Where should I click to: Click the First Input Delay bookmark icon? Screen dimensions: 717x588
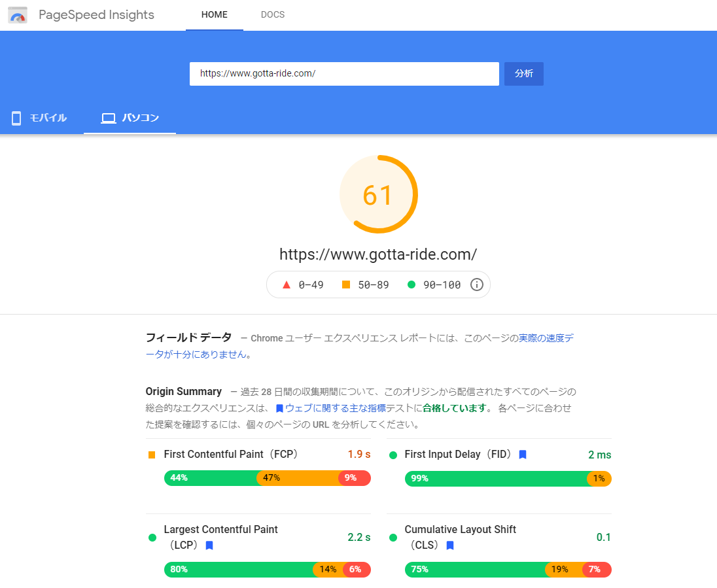pyautogui.click(x=523, y=455)
